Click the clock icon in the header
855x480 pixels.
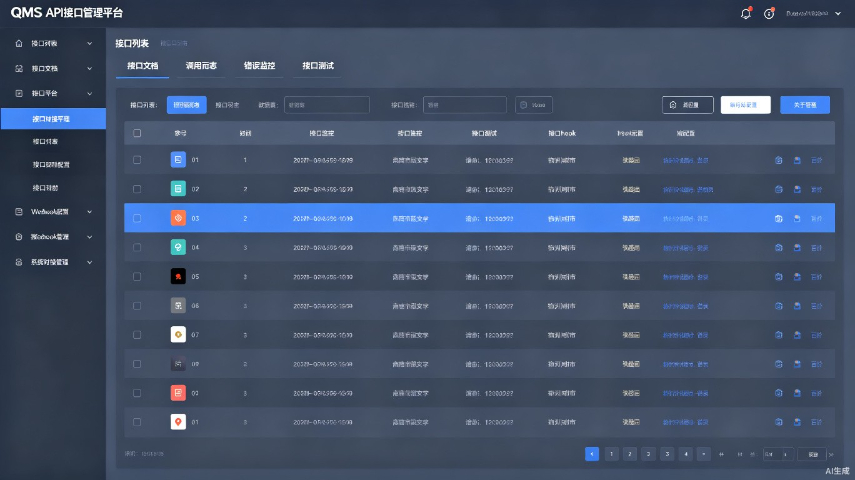769,14
